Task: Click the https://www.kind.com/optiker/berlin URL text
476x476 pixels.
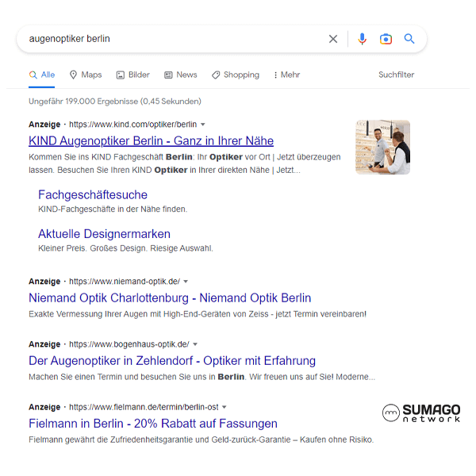Action: click(x=133, y=125)
